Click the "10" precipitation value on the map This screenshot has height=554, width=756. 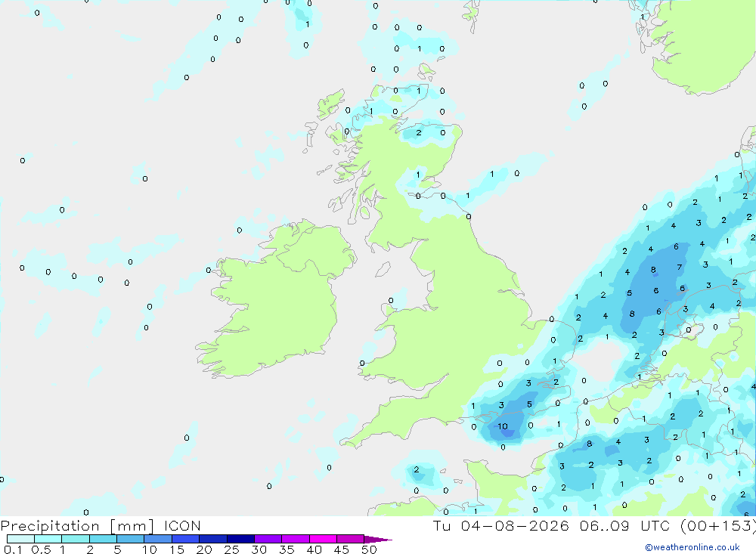(x=503, y=426)
